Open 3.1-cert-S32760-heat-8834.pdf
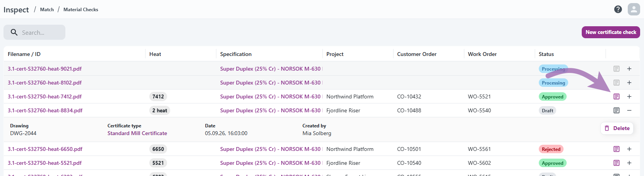Image resolution: width=644 pixels, height=176 pixels. 45,110
